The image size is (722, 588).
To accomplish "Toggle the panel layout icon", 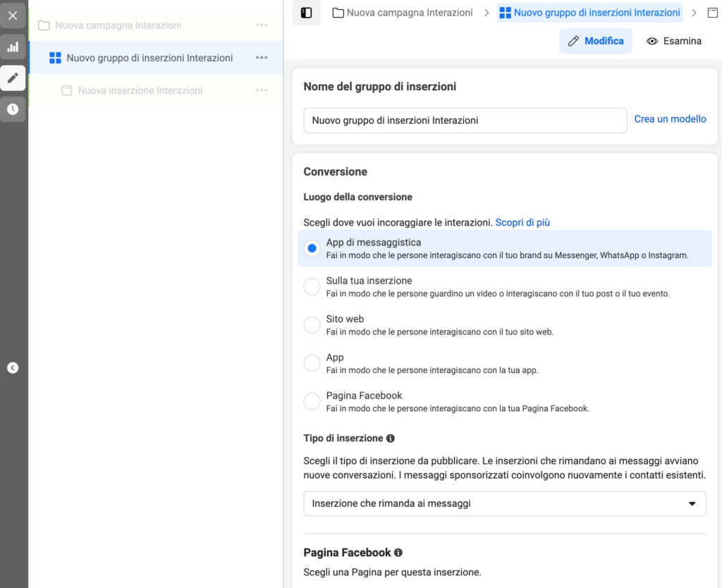I will click(x=306, y=13).
